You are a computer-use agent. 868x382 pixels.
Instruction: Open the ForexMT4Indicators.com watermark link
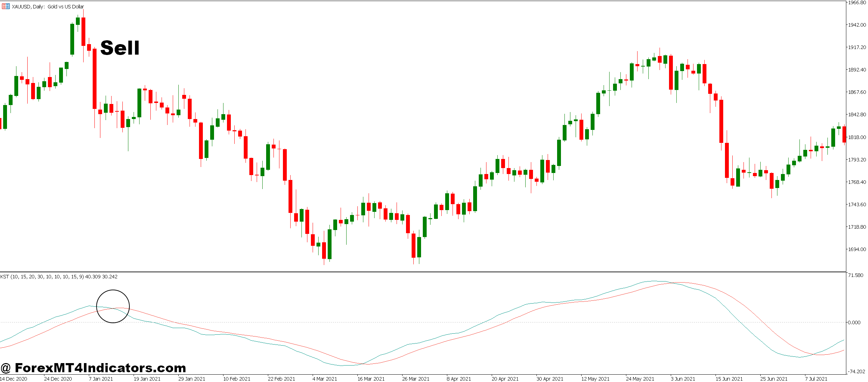coord(94,368)
